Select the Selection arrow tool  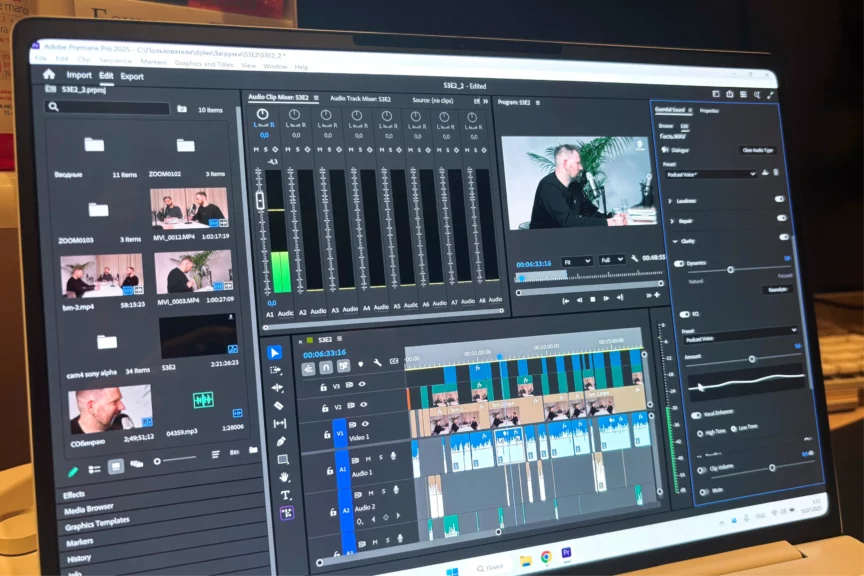coord(275,353)
